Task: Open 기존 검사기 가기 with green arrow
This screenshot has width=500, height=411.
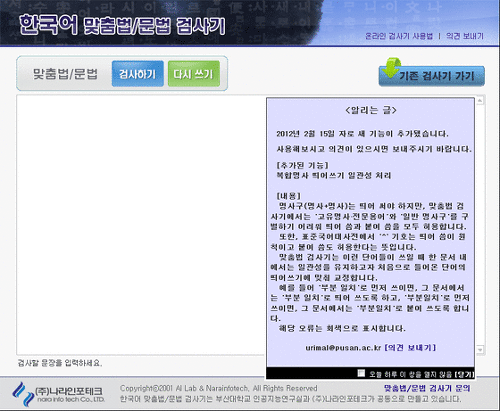Action: (x=432, y=73)
